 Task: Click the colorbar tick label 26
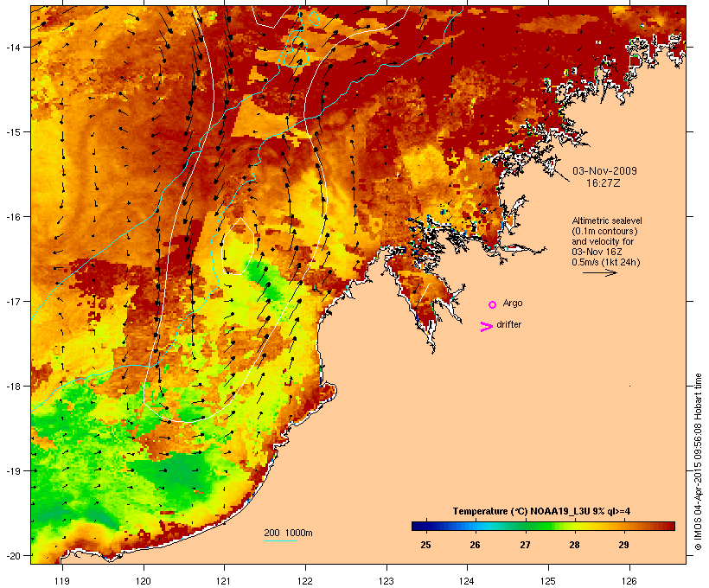pos(475,545)
